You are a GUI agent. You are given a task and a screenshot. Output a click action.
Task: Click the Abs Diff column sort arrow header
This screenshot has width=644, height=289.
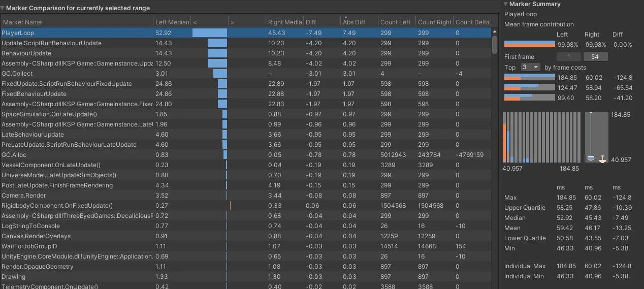coord(360,22)
